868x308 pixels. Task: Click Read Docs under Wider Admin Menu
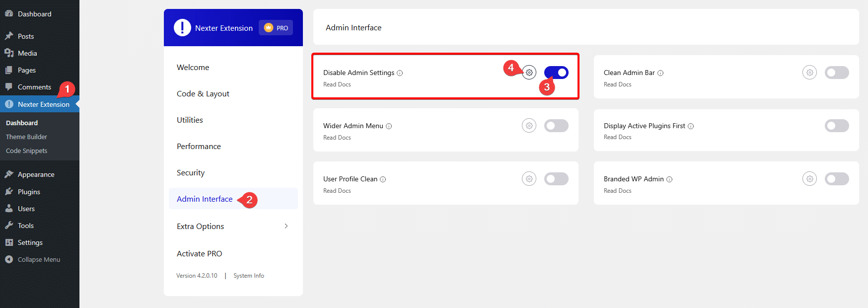point(337,137)
